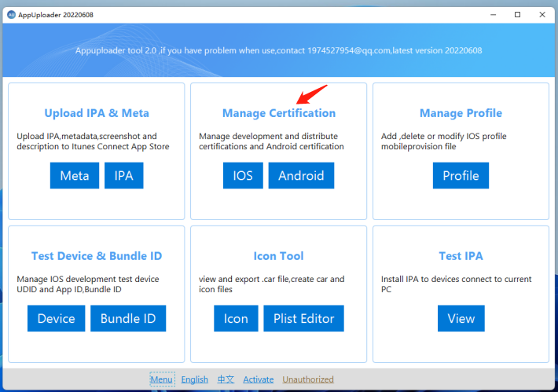Click the Profile button

[x=461, y=175]
